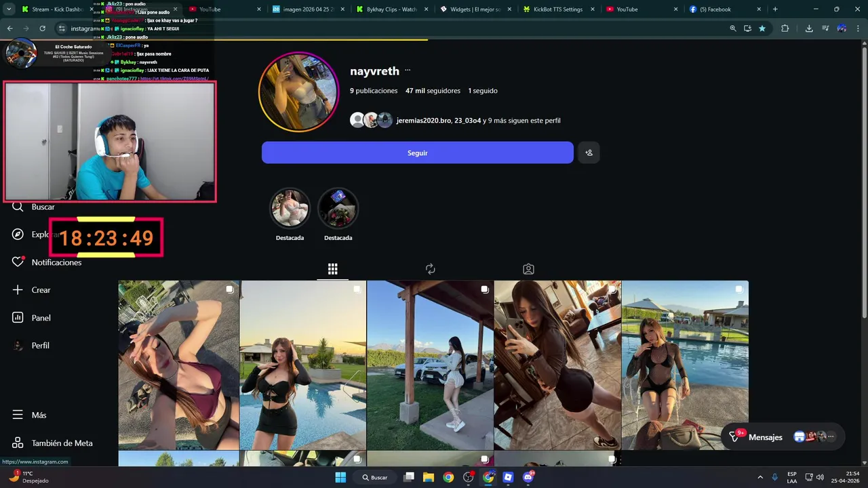Image resolution: width=868 pixels, height=488 pixels.
Task: Open the browser profile avatar icon
Action: coord(842,28)
